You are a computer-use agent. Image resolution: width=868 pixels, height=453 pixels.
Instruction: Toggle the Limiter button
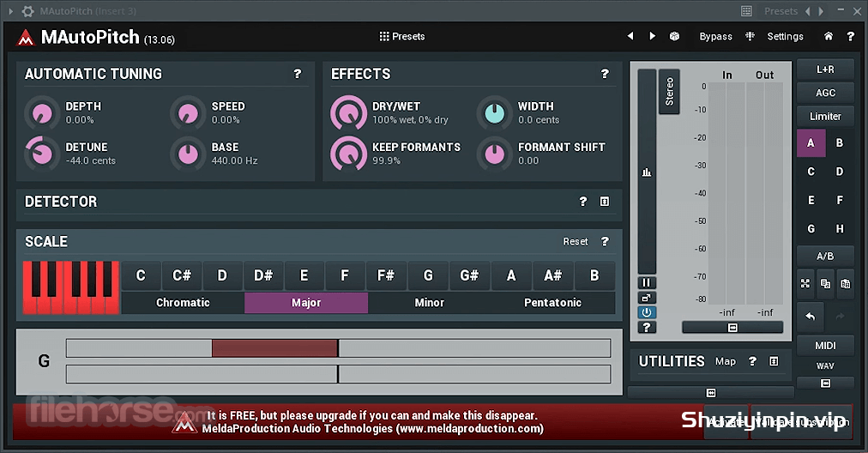825,117
